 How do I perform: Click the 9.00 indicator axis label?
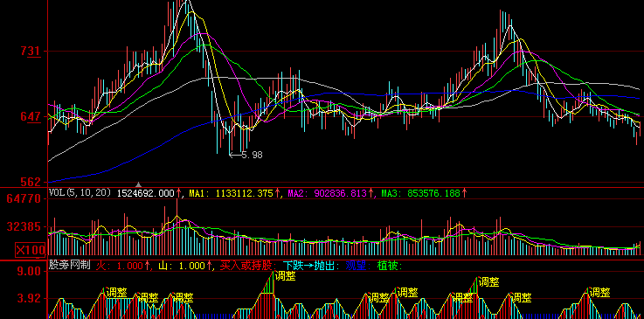(x=29, y=271)
